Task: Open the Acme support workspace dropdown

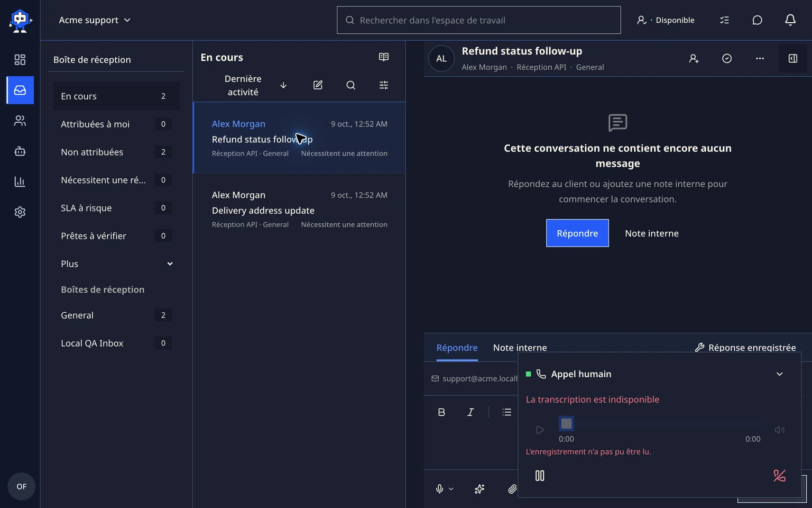Action: point(95,20)
